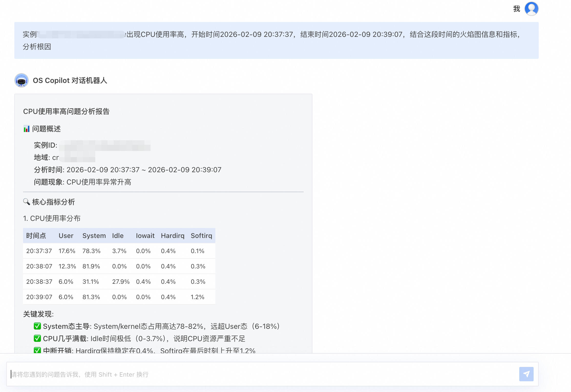Click the System column header

(94, 236)
